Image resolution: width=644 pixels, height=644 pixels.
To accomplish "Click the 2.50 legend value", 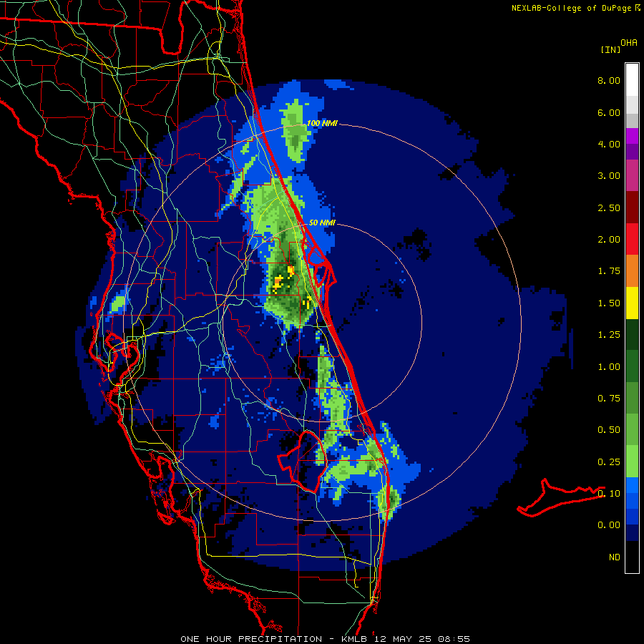I will [609, 208].
